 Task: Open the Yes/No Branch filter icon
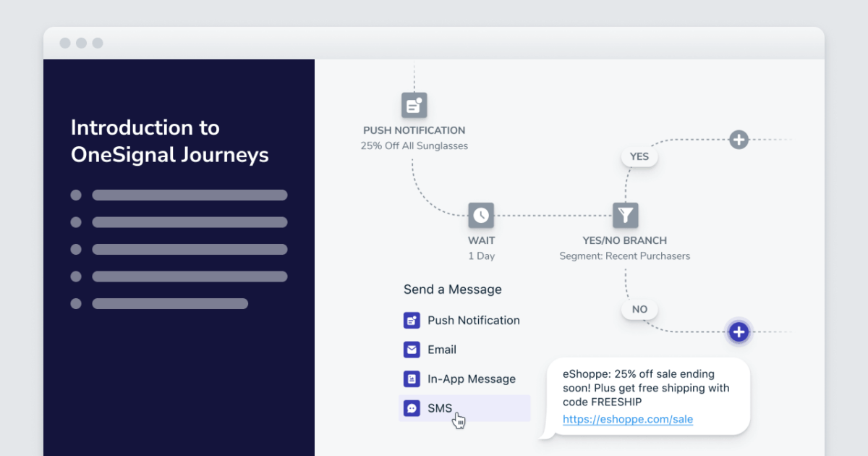625,215
